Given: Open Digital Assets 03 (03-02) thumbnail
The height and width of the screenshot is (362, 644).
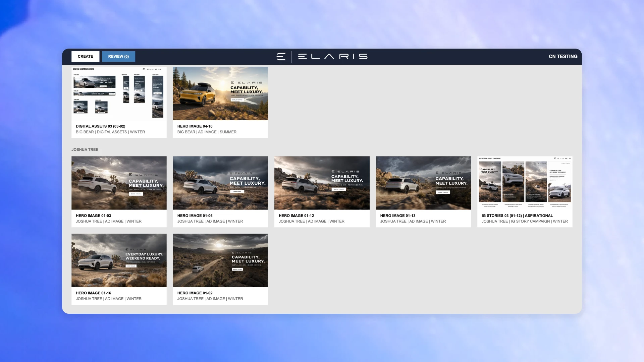Looking at the screenshot, I should (119, 93).
